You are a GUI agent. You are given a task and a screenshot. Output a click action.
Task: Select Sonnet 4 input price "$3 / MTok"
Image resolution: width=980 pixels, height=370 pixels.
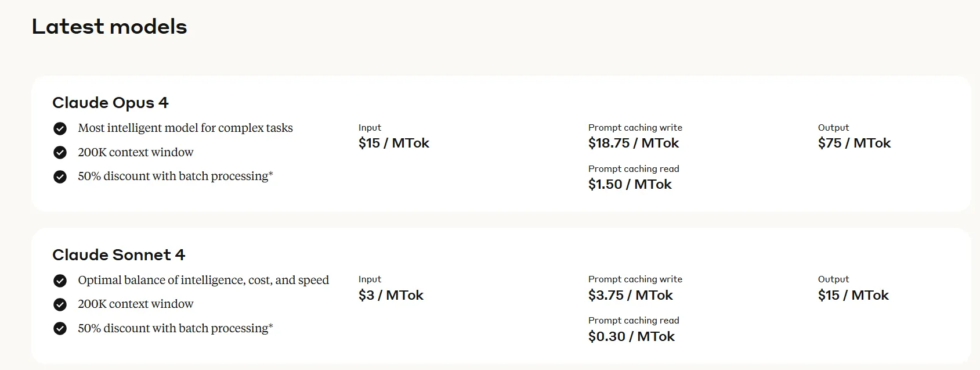(390, 296)
